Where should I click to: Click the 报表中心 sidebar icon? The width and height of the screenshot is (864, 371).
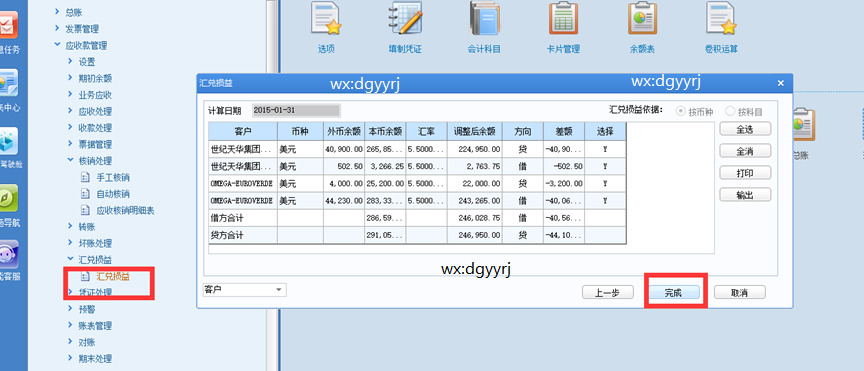pyautogui.click(x=8, y=83)
